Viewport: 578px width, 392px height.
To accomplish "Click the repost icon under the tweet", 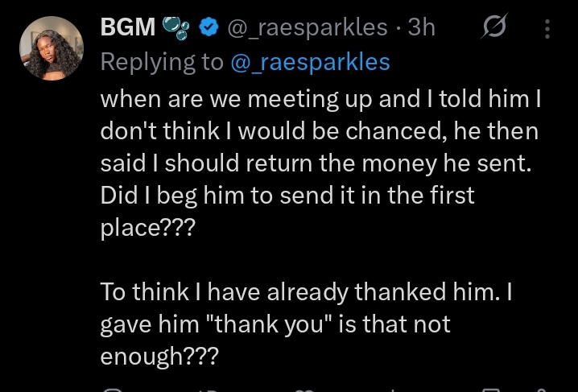I will point(209,389).
